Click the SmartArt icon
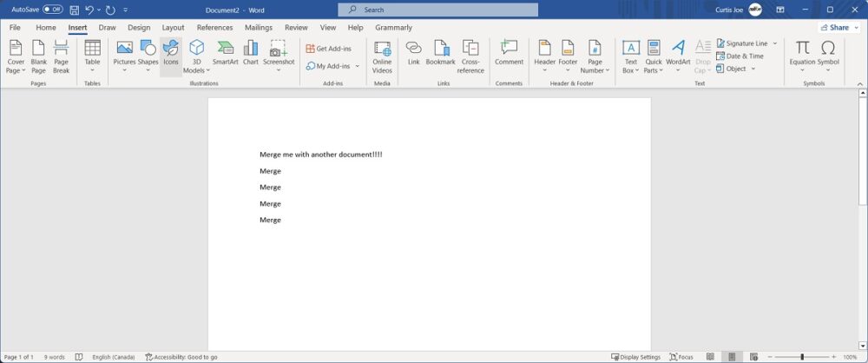Viewport: 868px width, 363px height. pos(225,54)
